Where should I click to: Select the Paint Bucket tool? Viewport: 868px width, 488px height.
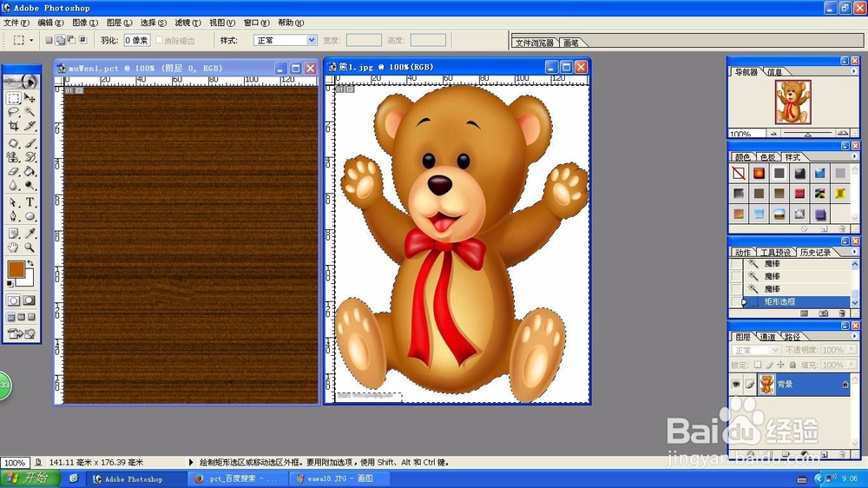pyautogui.click(x=30, y=171)
